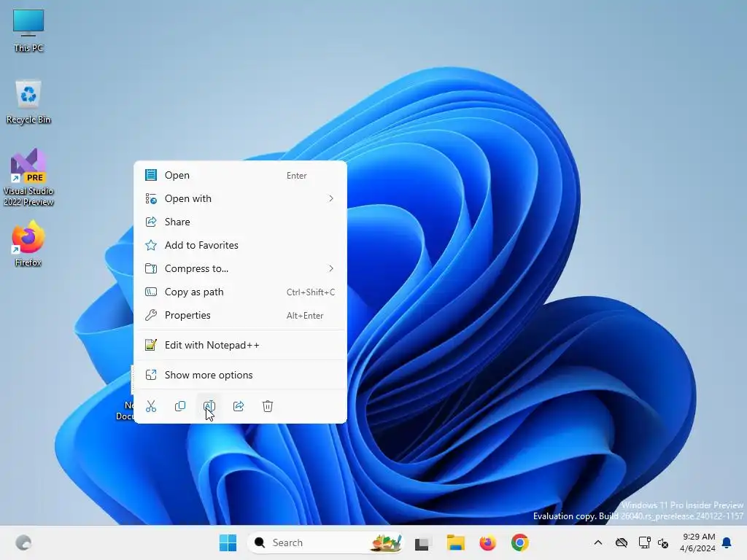Screen dimensions: 747x560
Task: Click the Delete trash icon in context menu
Action: pos(268,406)
